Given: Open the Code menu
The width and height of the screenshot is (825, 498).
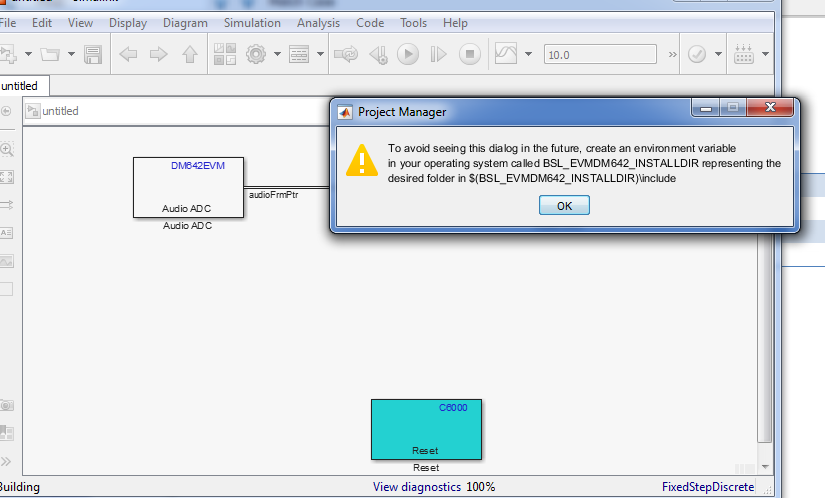Looking at the screenshot, I should [370, 23].
